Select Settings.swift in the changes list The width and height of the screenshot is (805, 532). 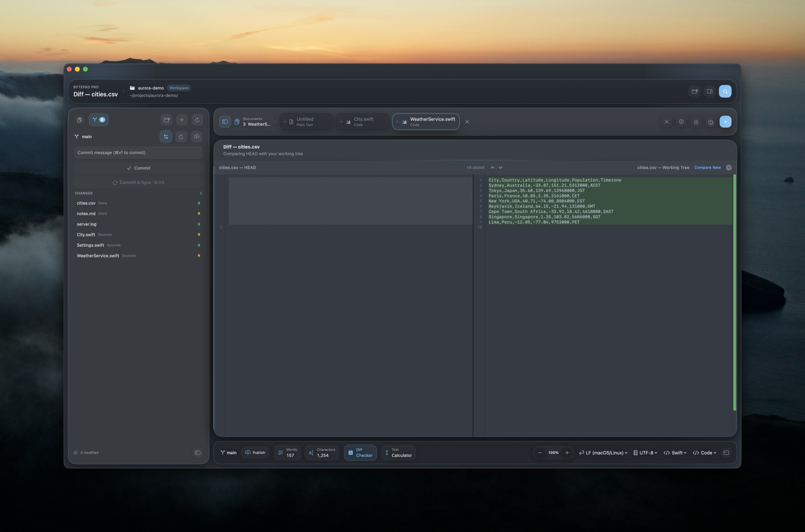(138, 245)
